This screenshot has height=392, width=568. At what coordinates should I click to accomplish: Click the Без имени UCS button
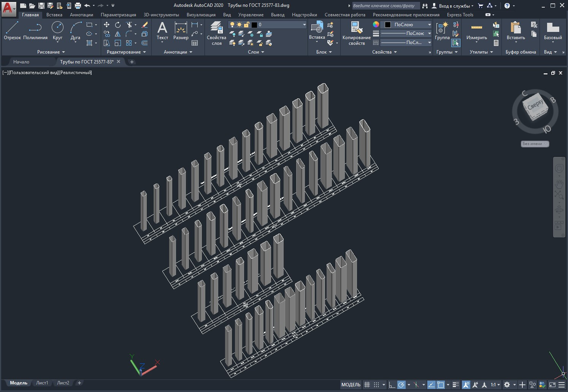tap(535, 144)
